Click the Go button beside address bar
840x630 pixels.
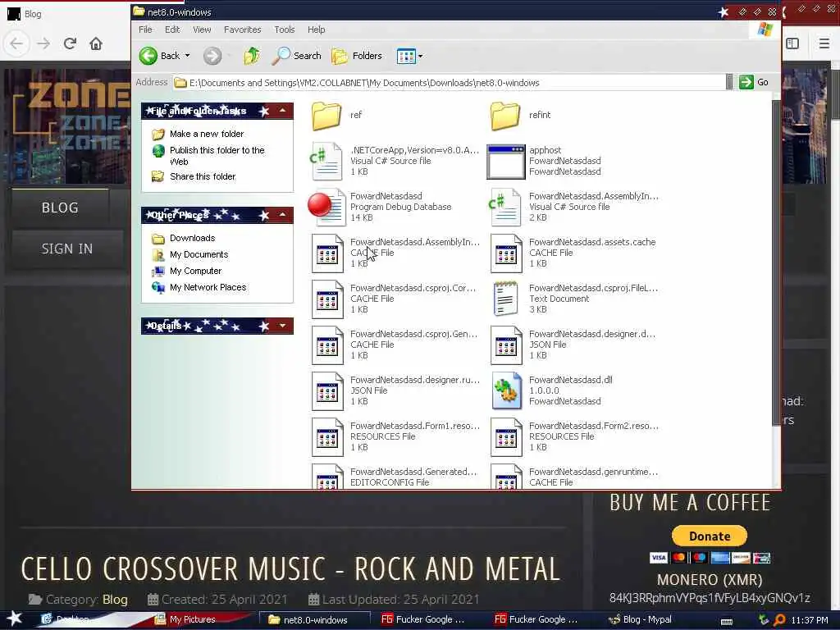754,82
